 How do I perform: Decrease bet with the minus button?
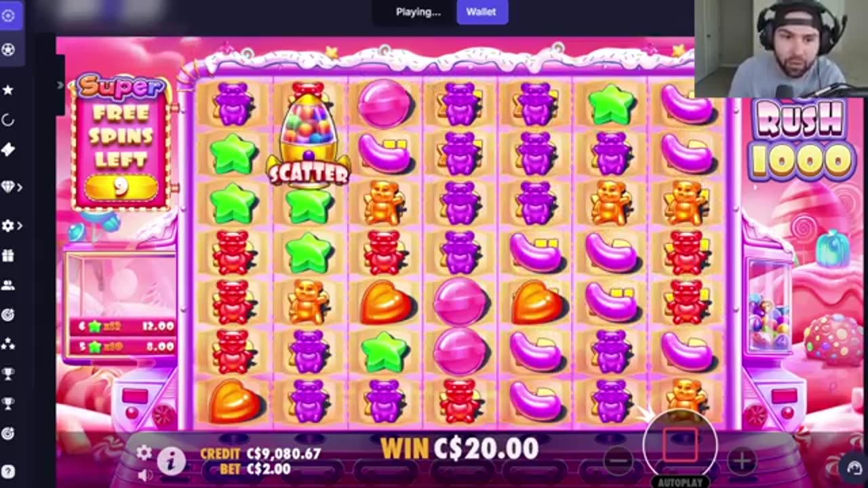point(618,461)
